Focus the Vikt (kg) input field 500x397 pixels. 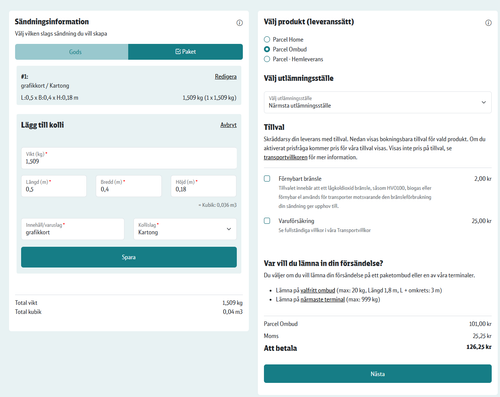(129, 158)
